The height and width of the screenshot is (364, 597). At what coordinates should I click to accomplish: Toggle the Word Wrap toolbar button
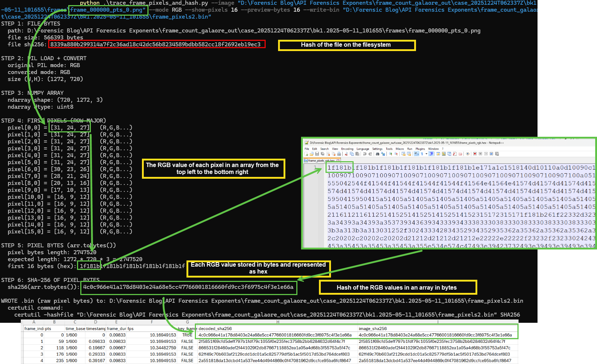[416, 154]
